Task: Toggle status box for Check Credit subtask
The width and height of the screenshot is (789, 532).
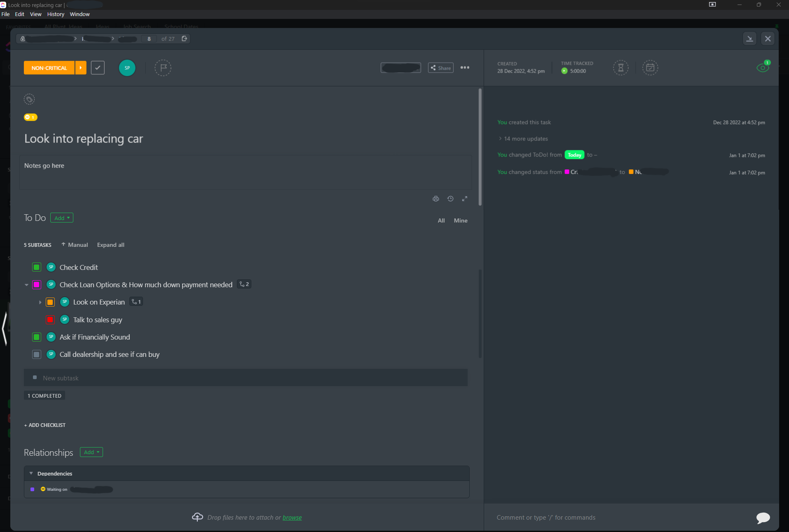Action: point(37,267)
